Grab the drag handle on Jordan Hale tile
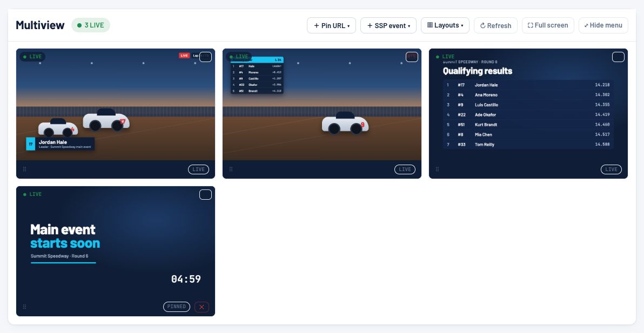The height and width of the screenshot is (333, 644). pos(25,169)
